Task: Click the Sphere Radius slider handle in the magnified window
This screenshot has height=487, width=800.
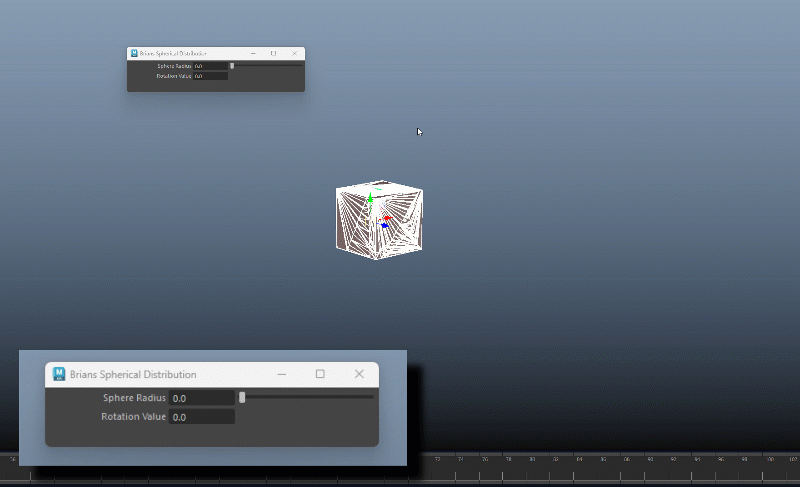Action: point(242,398)
